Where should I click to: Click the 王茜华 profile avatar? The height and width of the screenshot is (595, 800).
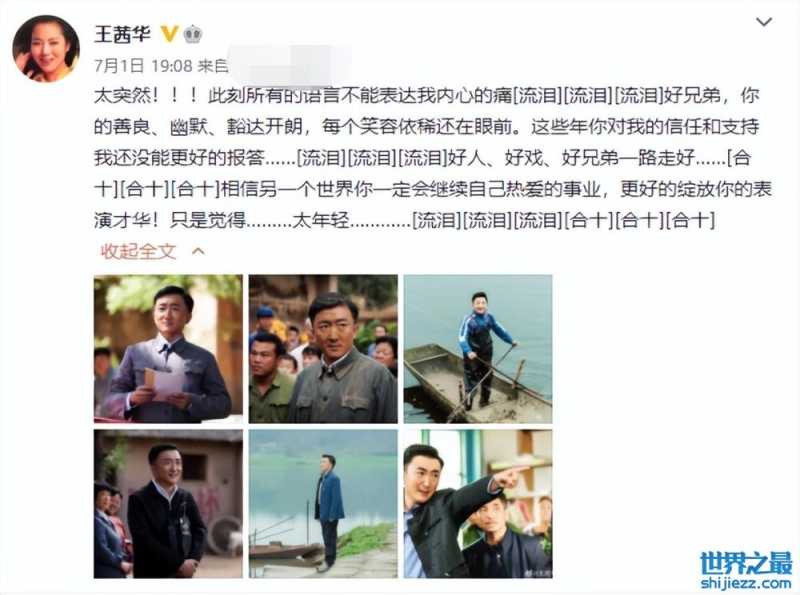coord(46,48)
